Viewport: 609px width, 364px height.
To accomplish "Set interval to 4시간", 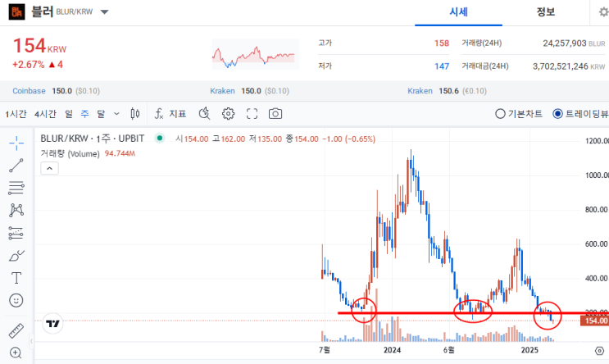I will (45, 114).
